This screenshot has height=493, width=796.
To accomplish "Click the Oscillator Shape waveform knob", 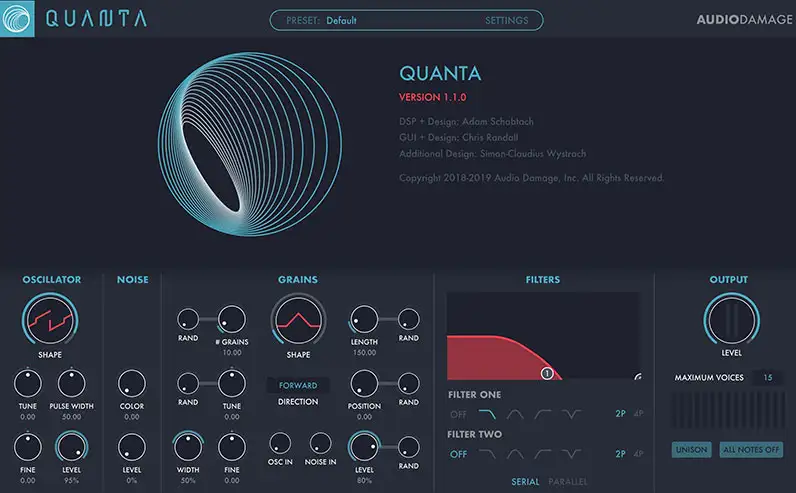I will tap(50, 320).
